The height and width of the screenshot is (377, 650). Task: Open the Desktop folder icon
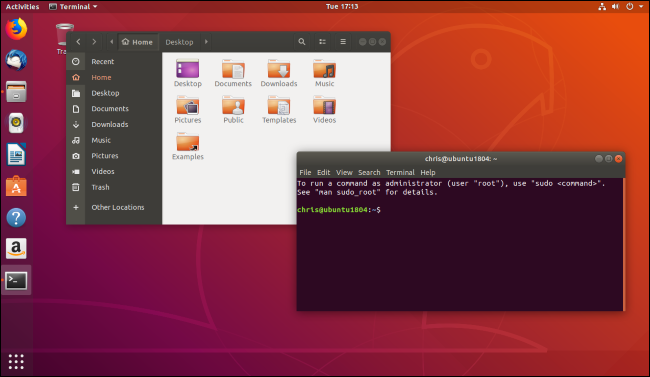(x=187, y=73)
